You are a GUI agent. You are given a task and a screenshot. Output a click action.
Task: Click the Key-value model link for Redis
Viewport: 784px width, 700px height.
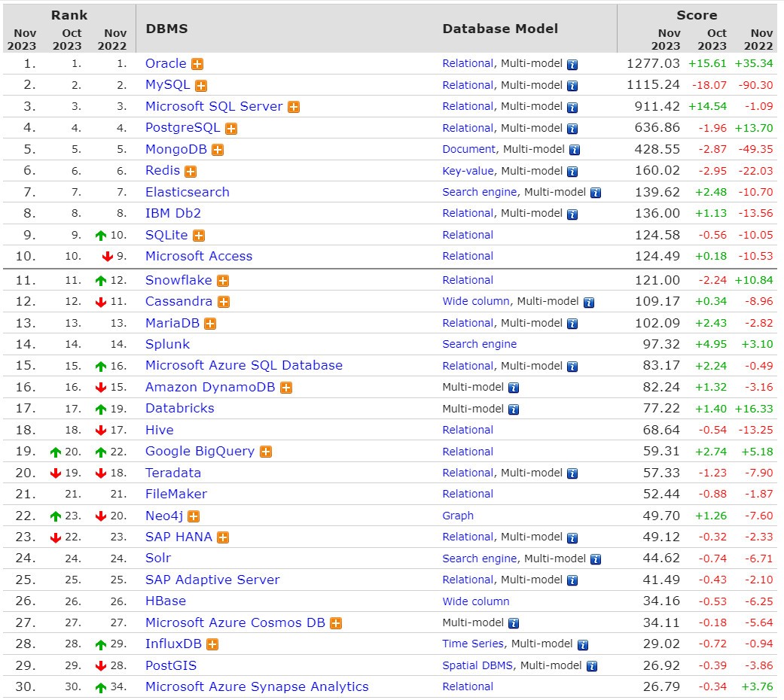click(468, 171)
